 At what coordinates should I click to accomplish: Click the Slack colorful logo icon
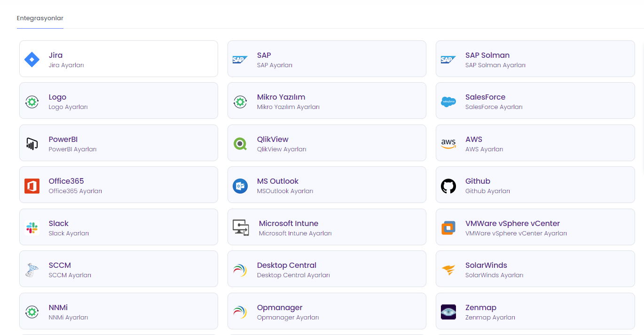pos(32,228)
